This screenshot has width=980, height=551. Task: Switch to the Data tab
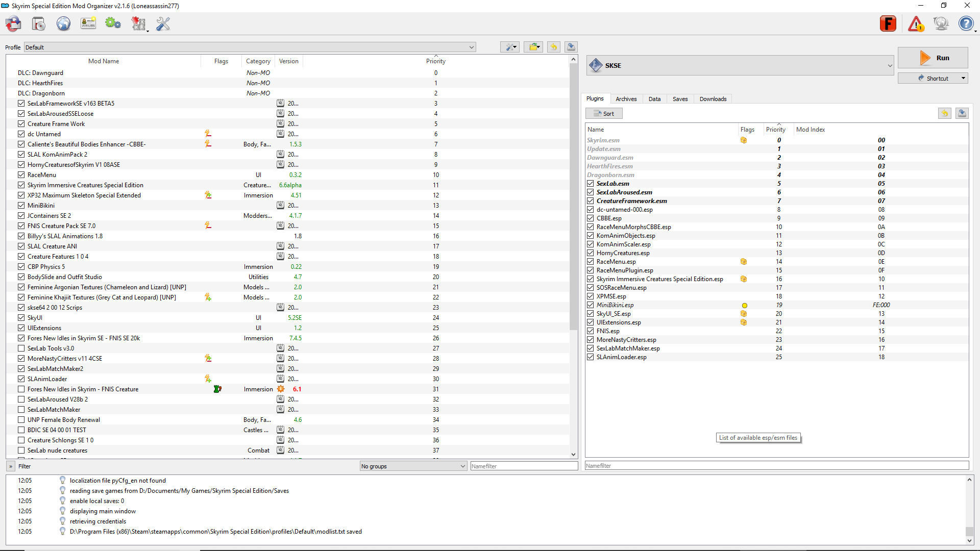pos(654,99)
